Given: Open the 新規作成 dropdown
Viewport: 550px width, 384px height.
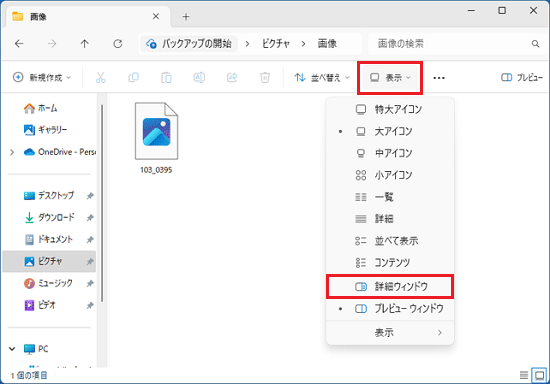Looking at the screenshot, I should pos(42,78).
